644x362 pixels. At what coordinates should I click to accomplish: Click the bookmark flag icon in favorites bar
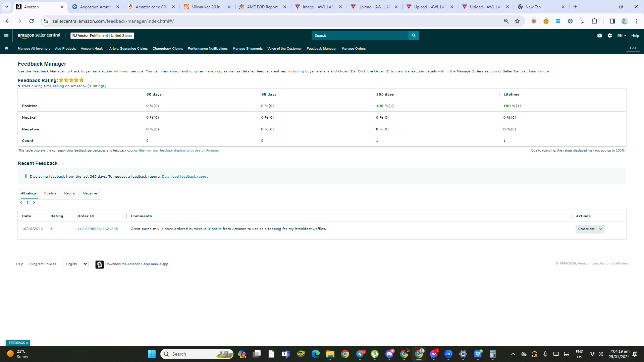coord(6,48)
